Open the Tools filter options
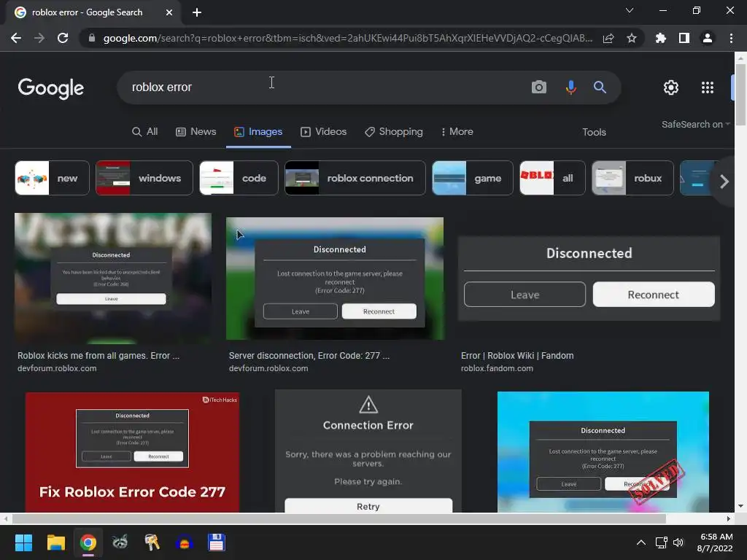747x560 pixels. [594, 133]
